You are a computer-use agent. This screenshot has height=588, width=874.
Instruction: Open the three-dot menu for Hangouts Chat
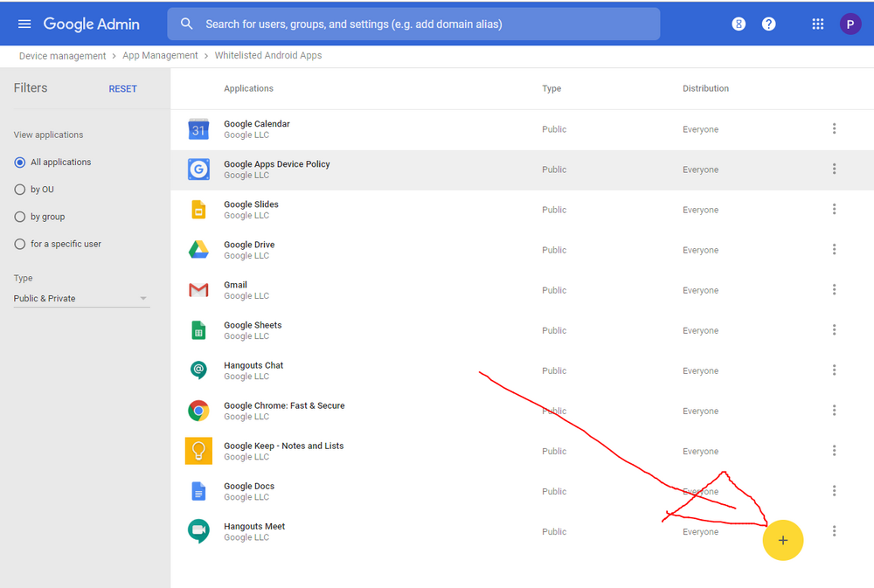tap(834, 370)
